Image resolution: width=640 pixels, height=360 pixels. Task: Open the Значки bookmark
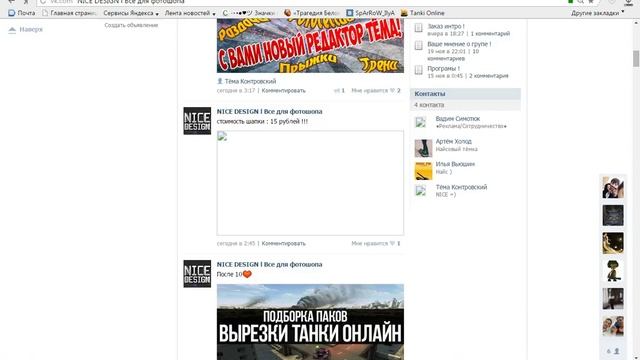click(249, 13)
